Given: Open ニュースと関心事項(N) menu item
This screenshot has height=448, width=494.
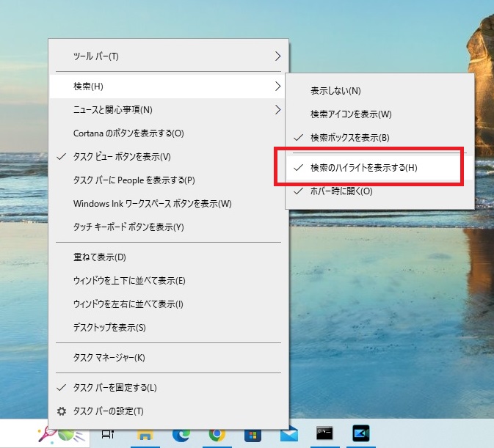Looking at the screenshot, I should [x=168, y=109].
